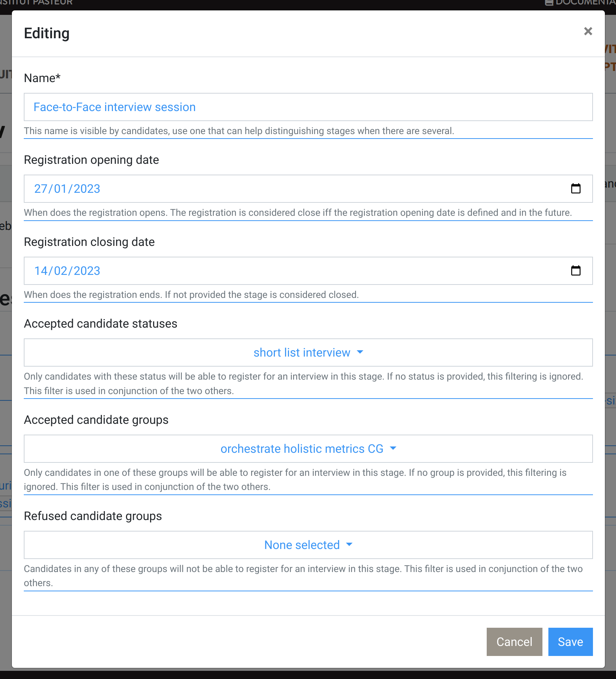Open the orchestrate holistic metrics CG dropdown

coord(308,449)
